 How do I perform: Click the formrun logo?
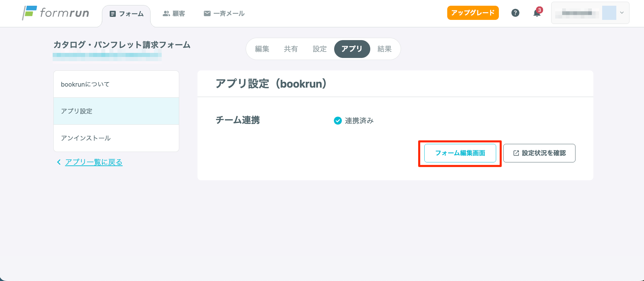click(56, 13)
